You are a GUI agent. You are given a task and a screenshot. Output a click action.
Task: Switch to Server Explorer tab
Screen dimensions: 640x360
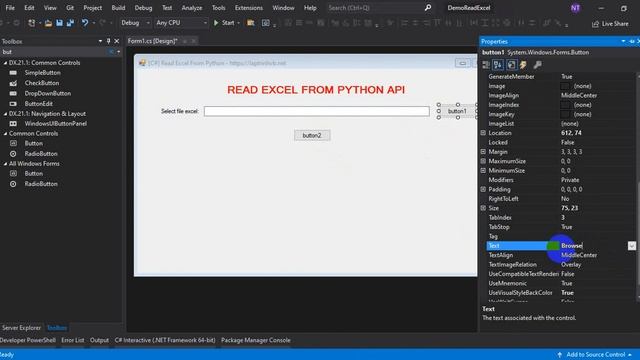(21, 328)
